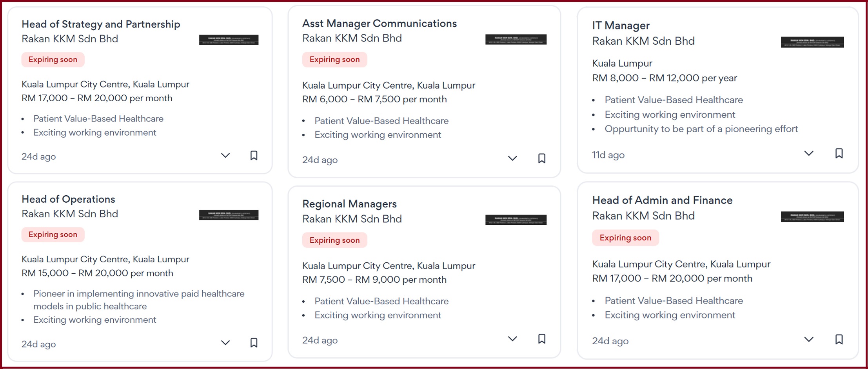Expand the IT Manager job details
The width and height of the screenshot is (868, 369).
tap(808, 153)
